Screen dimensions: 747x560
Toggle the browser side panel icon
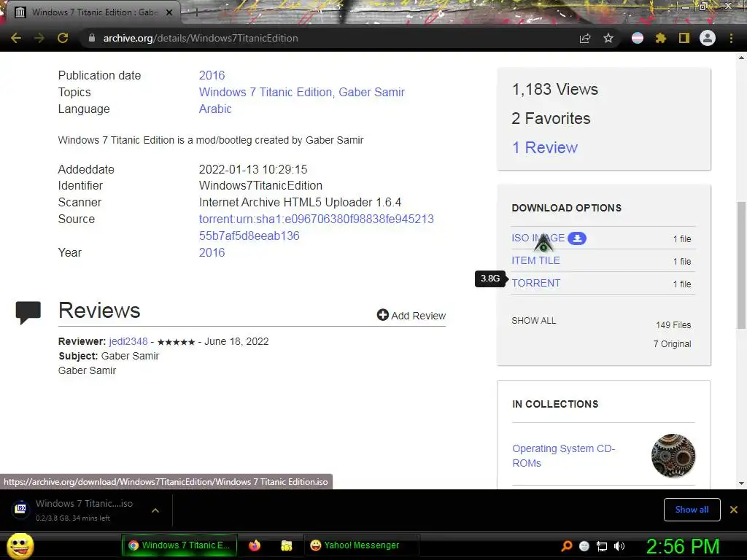684,38
